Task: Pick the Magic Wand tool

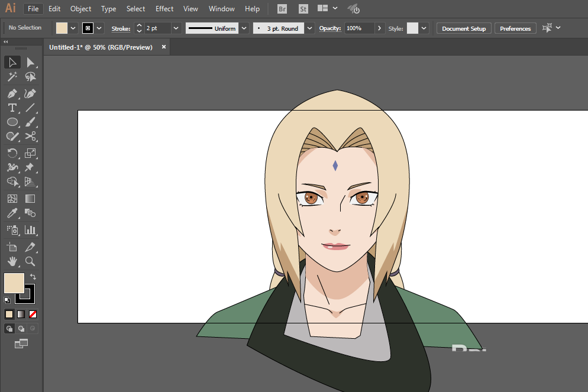Action: pyautogui.click(x=12, y=77)
